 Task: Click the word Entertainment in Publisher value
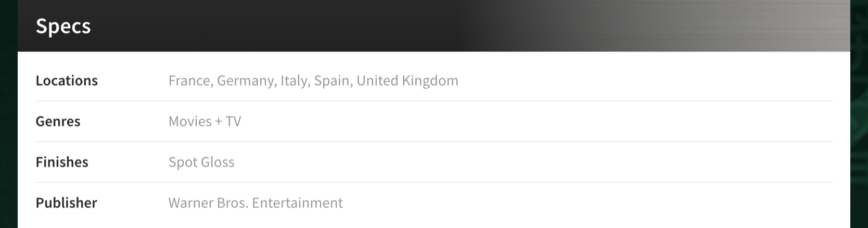298,202
